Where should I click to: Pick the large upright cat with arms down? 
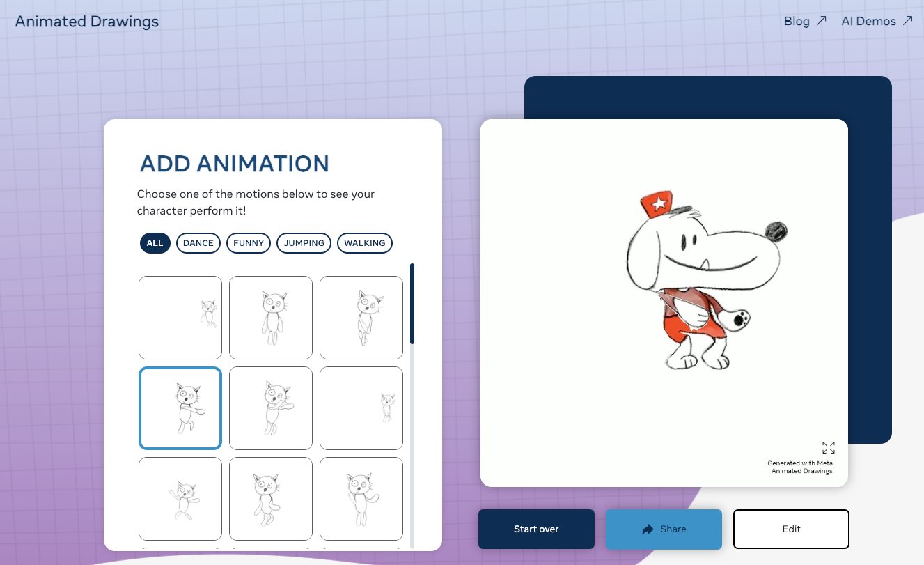tap(271, 318)
